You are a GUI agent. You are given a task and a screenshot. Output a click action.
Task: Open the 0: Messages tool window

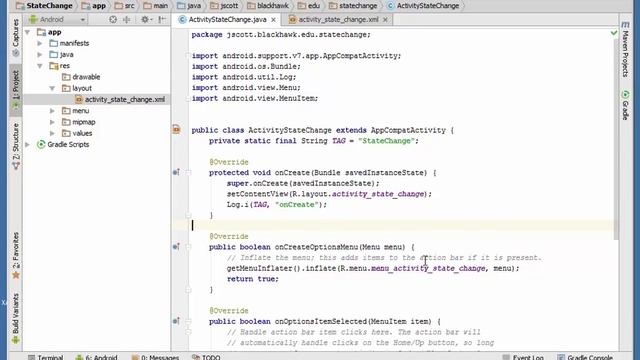click(156, 357)
